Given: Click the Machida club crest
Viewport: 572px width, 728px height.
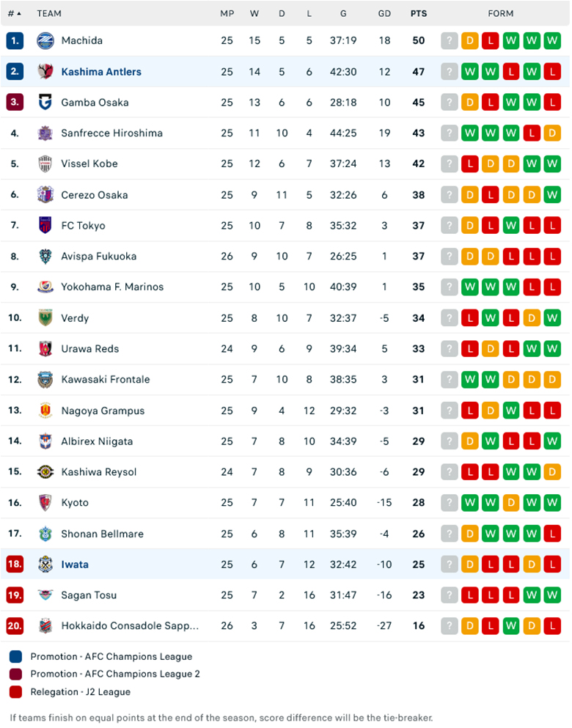Looking at the screenshot, I should (x=45, y=41).
